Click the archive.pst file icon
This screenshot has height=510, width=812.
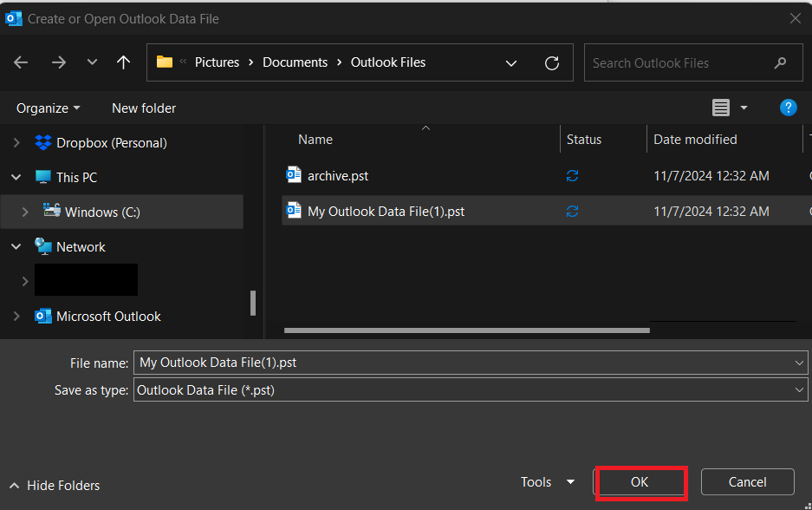coord(294,174)
